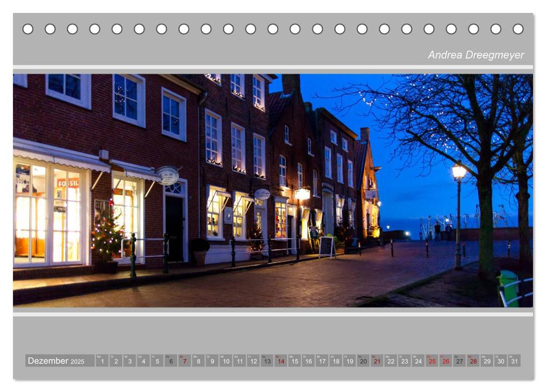Click the FOSSIL sign in shop window
This screenshot has width=546, height=392.
(x=68, y=183)
